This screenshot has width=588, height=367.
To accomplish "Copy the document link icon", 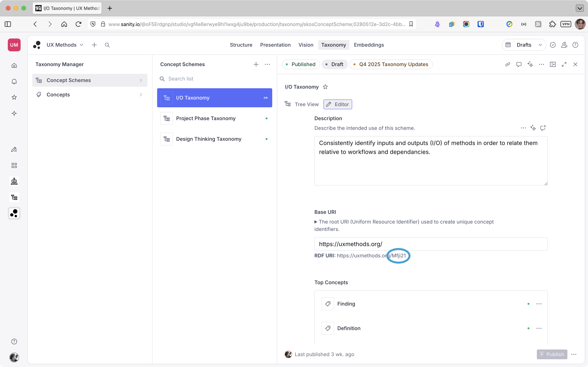I will [x=507, y=64].
